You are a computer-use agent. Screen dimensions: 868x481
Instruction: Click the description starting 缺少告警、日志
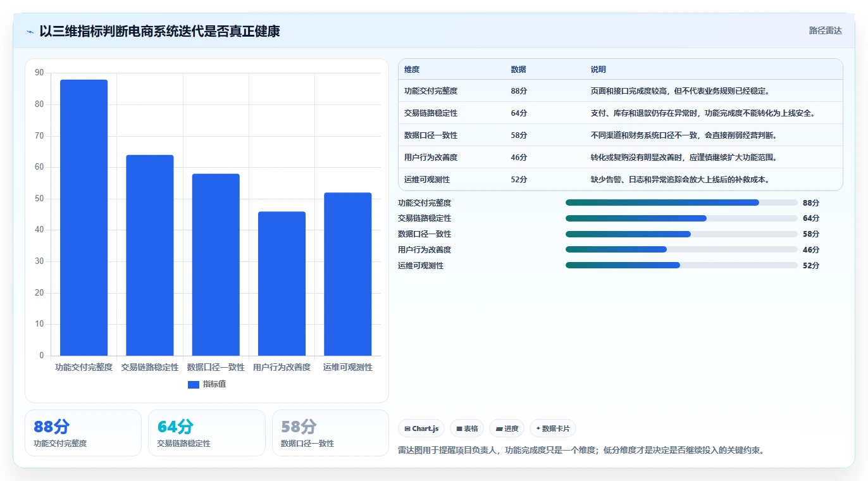[681, 180]
